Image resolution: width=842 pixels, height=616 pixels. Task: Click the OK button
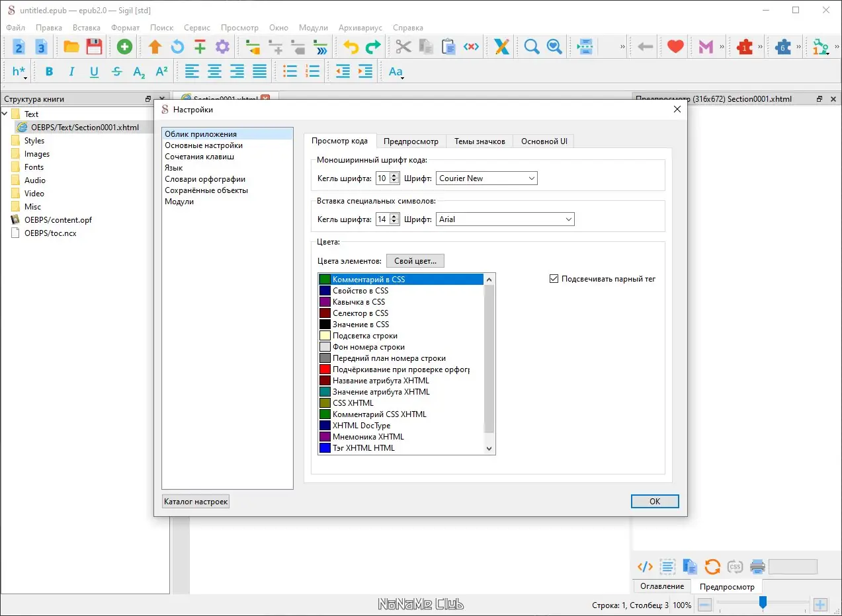point(655,502)
